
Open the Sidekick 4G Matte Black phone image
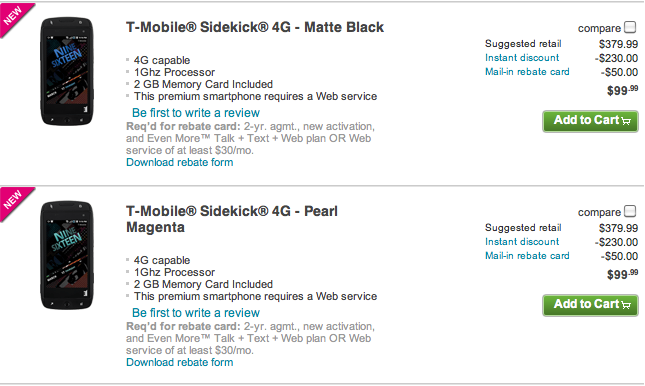pyautogui.click(x=67, y=71)
